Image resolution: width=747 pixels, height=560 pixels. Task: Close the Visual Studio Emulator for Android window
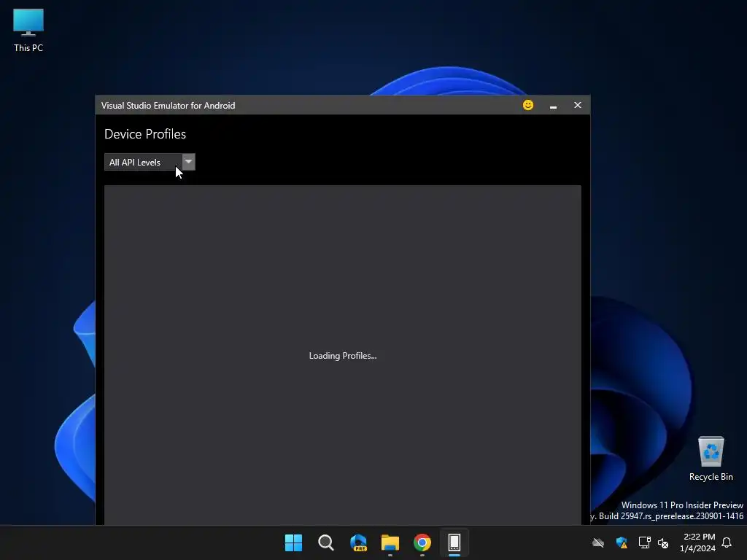pyautogui.click(x=578, y=105)
